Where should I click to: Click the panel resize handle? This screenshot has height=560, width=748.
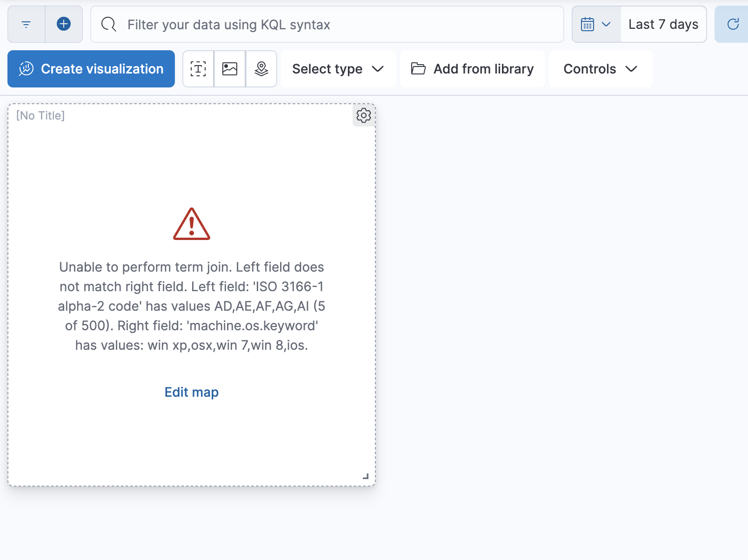coord(366,477)
